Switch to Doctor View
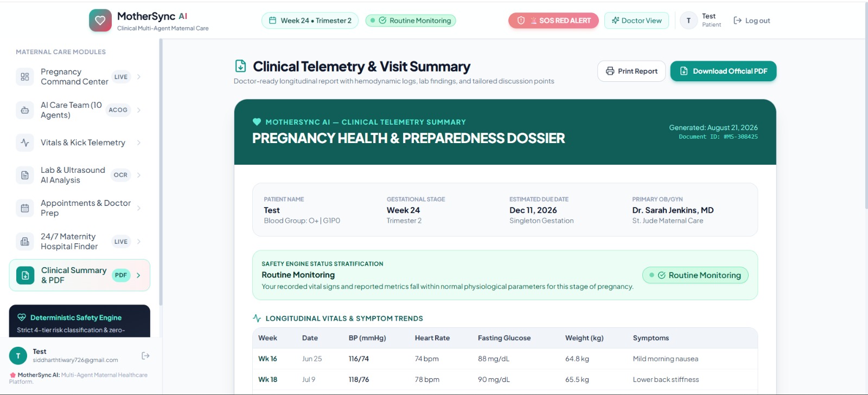Viewport: 868px width, 395px height. click(x=636, y=21)
